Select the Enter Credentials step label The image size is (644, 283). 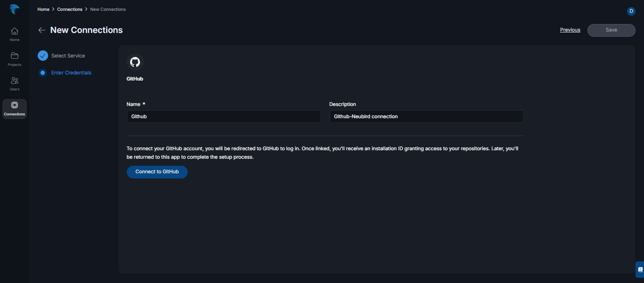click(x=71, y=73)
